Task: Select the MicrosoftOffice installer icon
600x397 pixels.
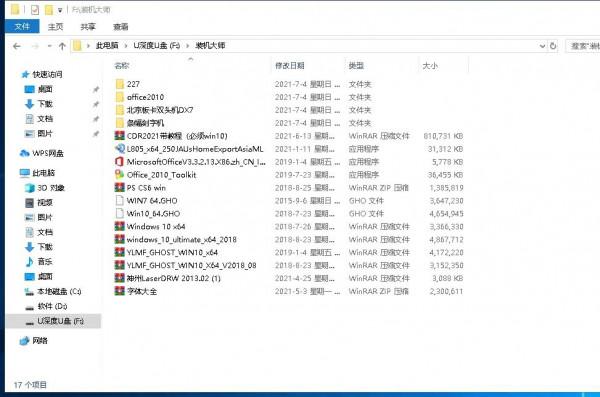Action: (120, 162)
